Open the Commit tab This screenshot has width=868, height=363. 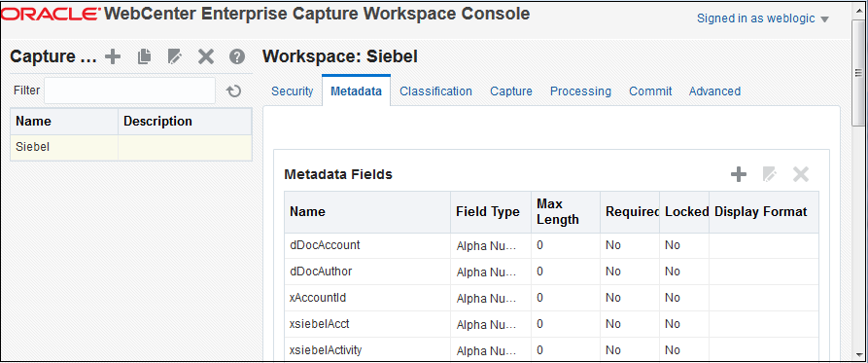click(x=650, y=91)
